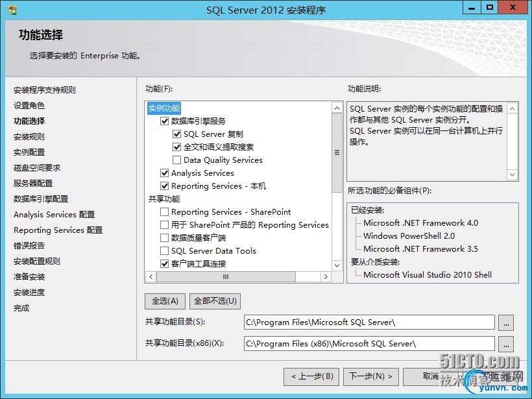Click in 共享功能目录(x86)(X) path field

pos(369,344)
